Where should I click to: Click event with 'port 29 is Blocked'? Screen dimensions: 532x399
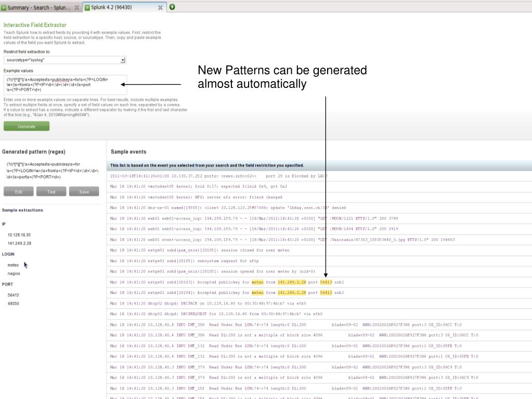coord(319,176)
